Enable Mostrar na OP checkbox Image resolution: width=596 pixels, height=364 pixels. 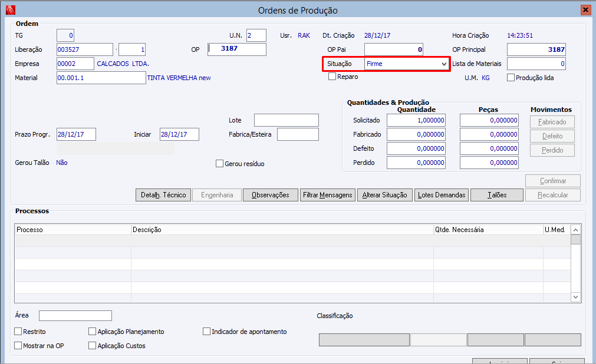click(x=18, y=346)
